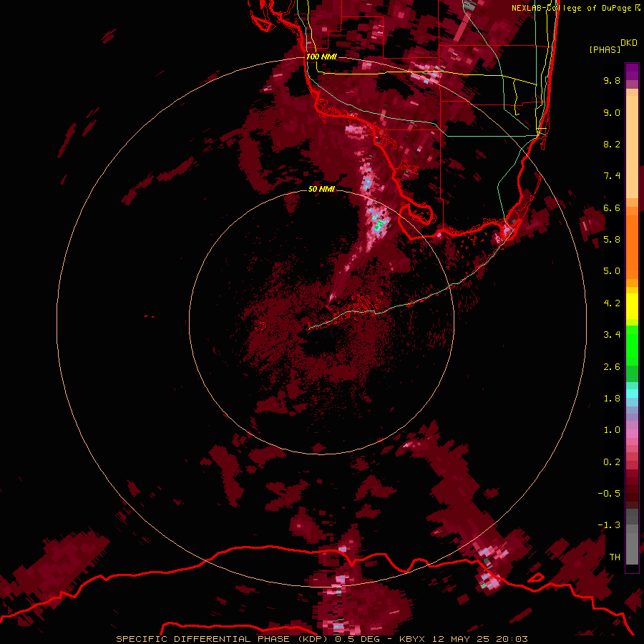Click the purple top segment of color bar
The height and width of the screenshot is (644, 644).
pos(632,72)
